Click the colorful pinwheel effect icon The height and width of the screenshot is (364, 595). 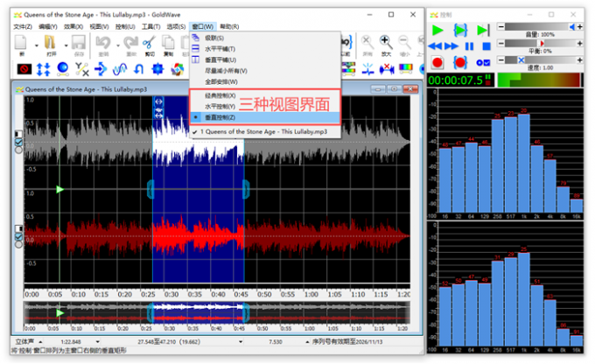[178, 69]
